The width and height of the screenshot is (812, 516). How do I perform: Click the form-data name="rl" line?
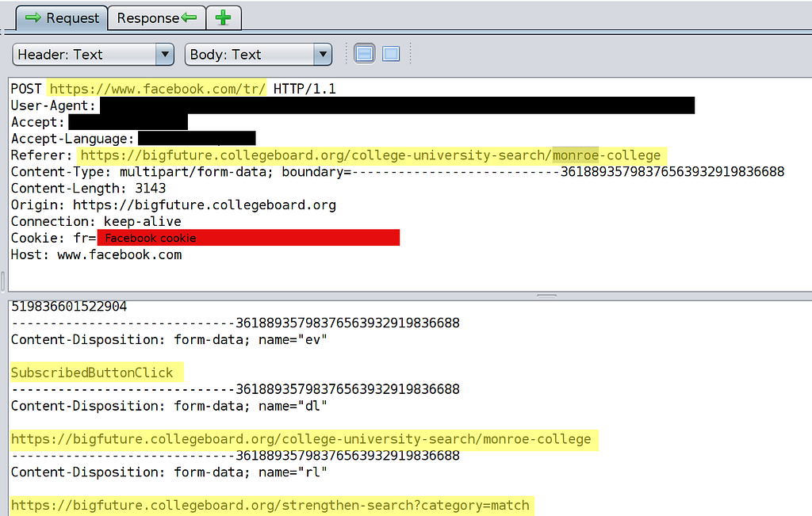pos(169,472)
